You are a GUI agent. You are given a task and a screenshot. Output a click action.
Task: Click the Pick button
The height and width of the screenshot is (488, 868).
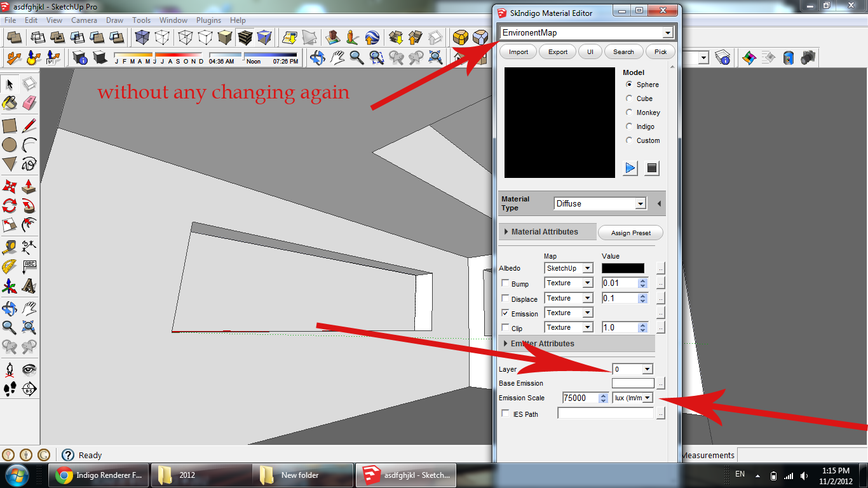point(661,52)
